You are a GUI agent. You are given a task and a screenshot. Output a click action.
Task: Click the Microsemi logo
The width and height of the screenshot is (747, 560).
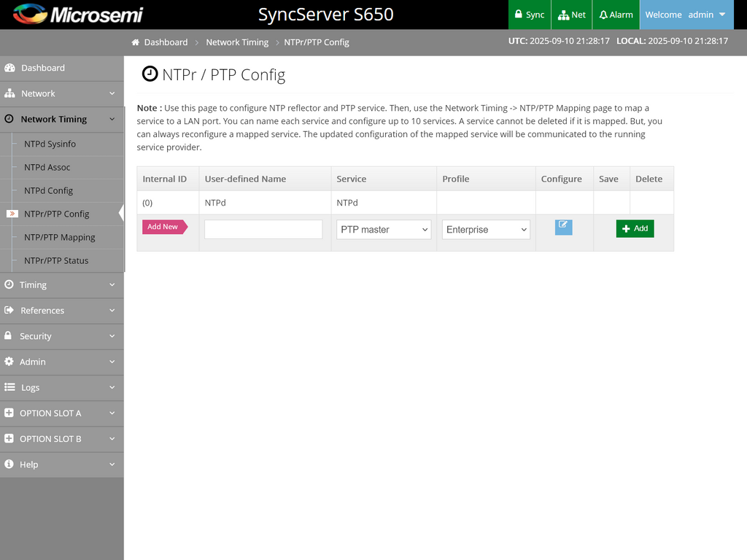pyautogui.click(x=78, y=15)
